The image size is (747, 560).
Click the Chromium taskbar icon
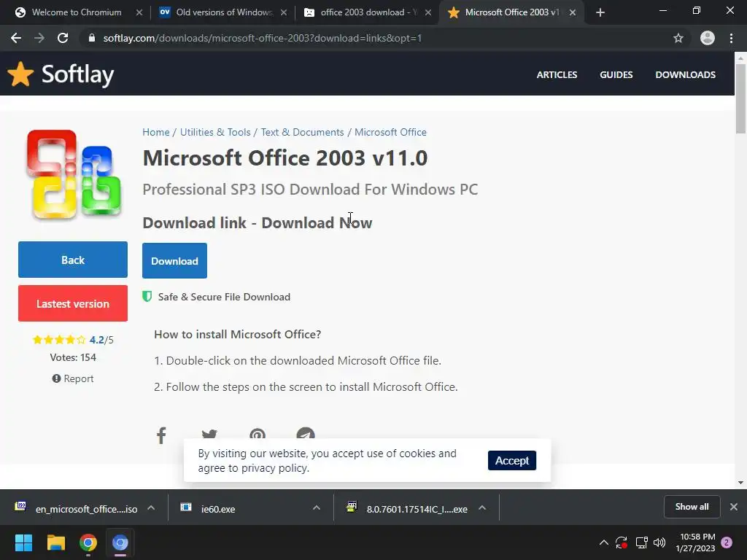click(x=120, y=542)
